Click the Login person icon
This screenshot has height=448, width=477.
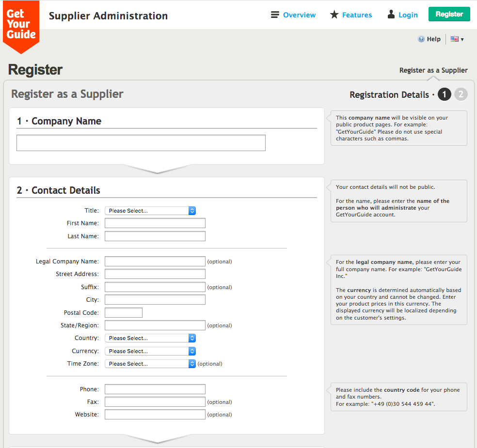(391, 15)
